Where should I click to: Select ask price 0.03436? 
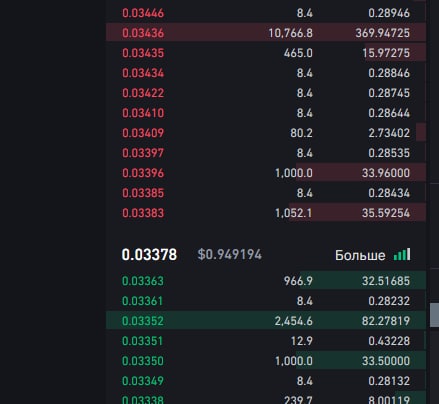(143, 33)
